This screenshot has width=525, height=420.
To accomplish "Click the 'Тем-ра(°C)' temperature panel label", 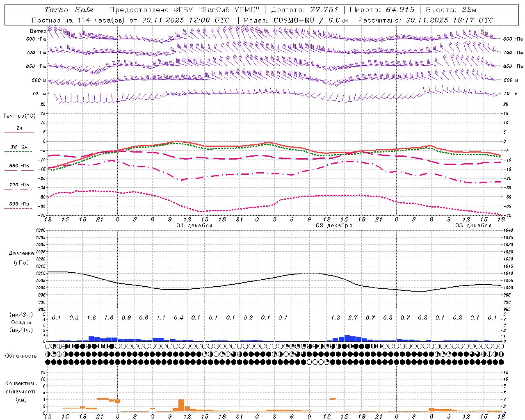I will pyautogui.click(x=19, y=116).
